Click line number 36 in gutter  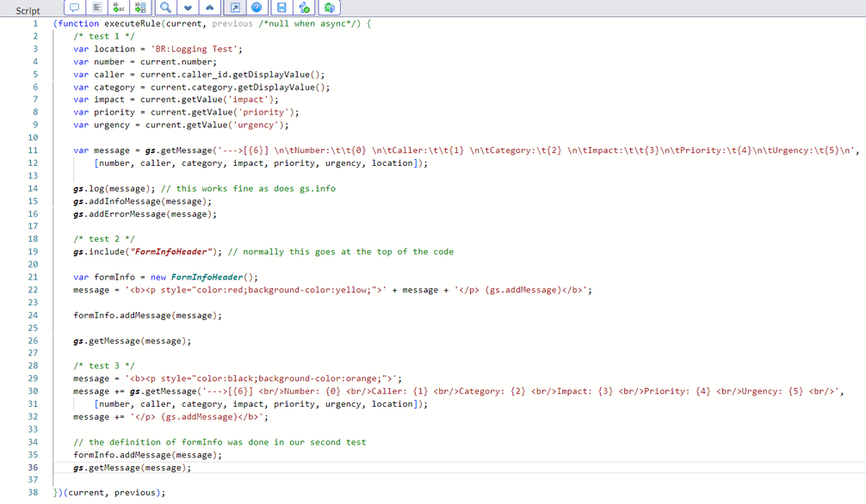(33, 468)
